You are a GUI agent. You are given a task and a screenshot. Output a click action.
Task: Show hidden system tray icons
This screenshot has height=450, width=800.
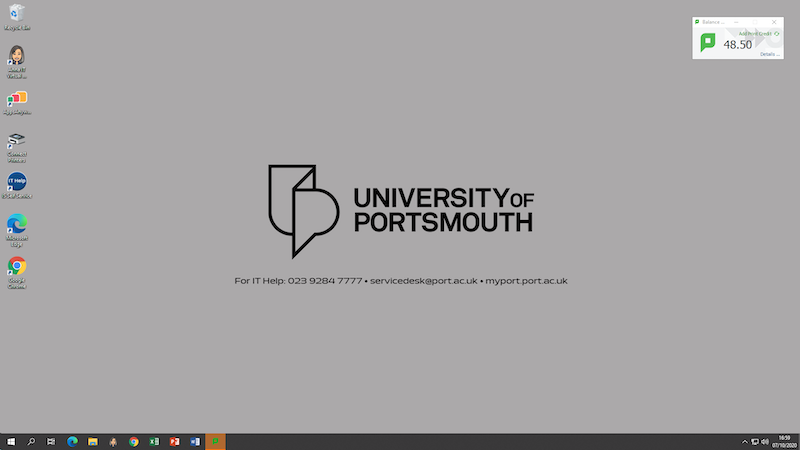[744, 442]
